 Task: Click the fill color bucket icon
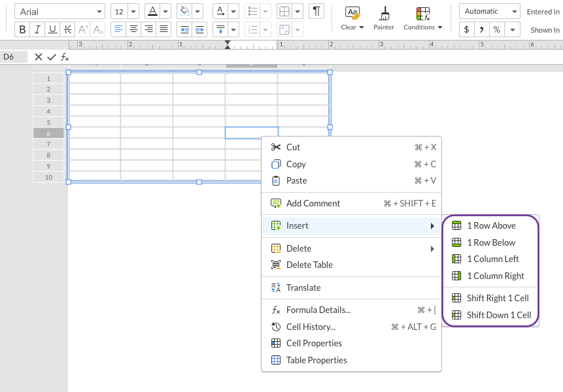pyautogui.click(x=184, y=12)
